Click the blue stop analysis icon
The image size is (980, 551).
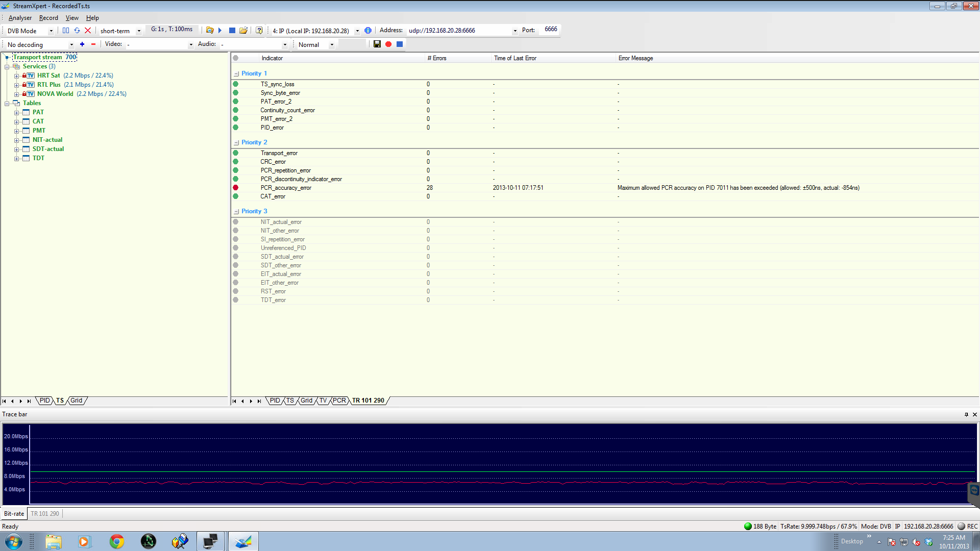coord(232,31)
